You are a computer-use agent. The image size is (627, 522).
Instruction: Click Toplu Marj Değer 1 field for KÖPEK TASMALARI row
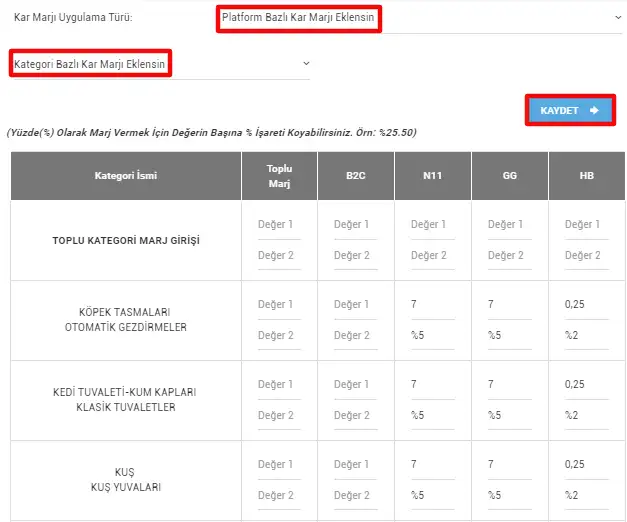click(279, 305)
